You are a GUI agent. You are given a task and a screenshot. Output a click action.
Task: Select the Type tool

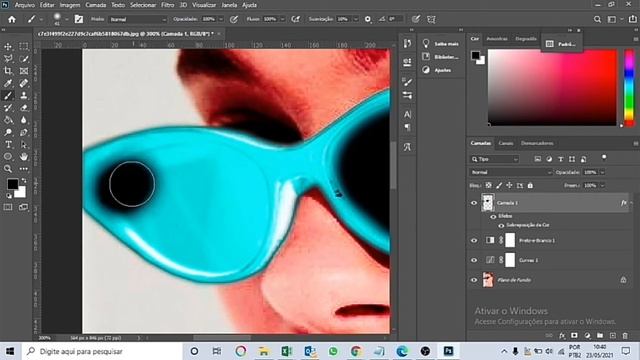coord(8,144)
